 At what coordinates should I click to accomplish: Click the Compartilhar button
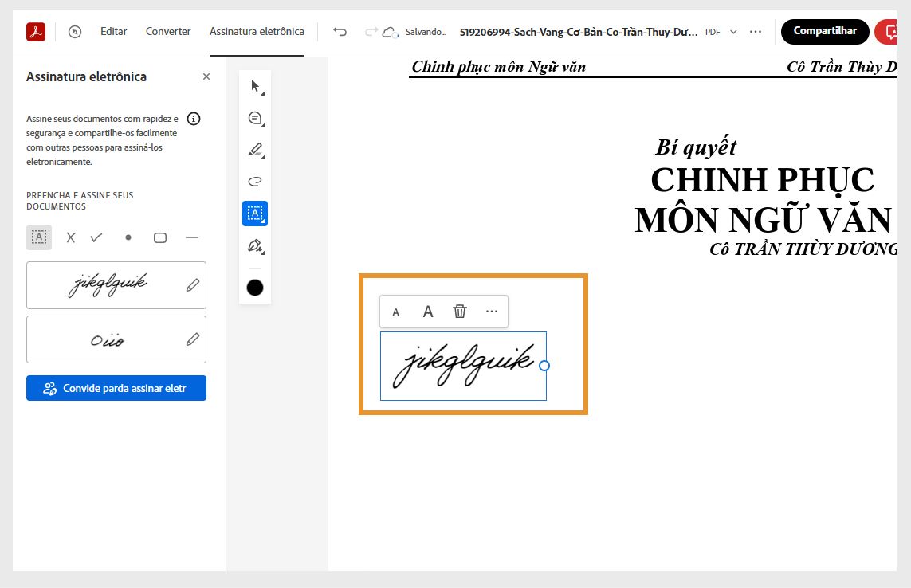pyautogui.click(x=825, y=31)
